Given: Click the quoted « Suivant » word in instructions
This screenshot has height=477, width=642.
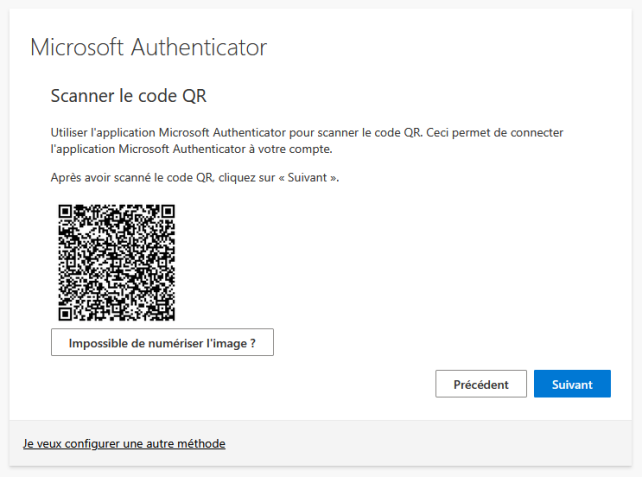Looking at the screenshot, I should pos(311,177).
